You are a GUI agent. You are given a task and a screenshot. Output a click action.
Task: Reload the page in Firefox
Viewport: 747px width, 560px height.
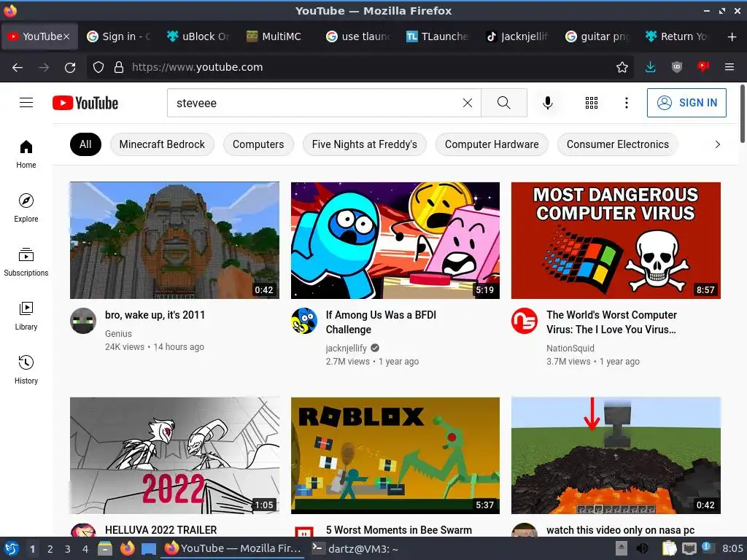coord(70,67)
